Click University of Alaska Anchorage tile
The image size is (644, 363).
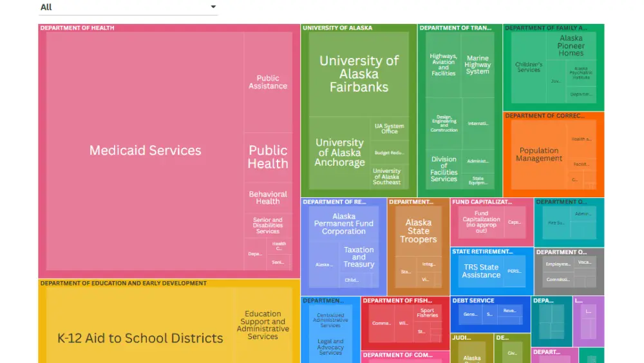point(339,152)
